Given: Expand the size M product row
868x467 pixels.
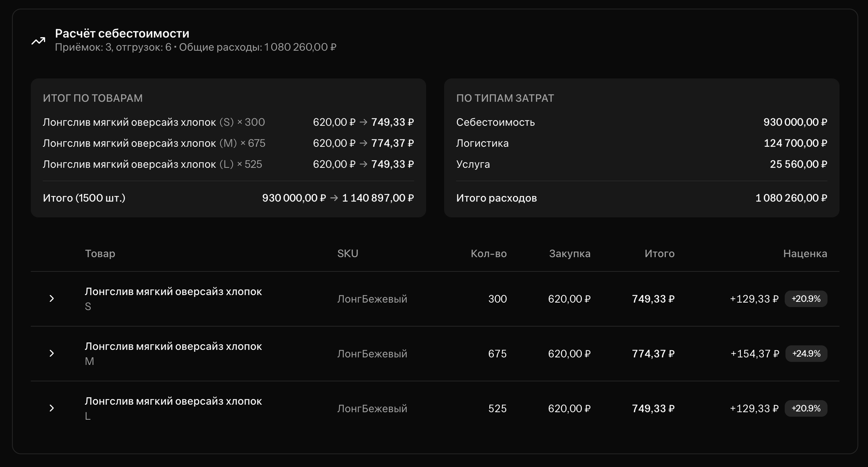Looking at the screenshot, I should 52,353.
